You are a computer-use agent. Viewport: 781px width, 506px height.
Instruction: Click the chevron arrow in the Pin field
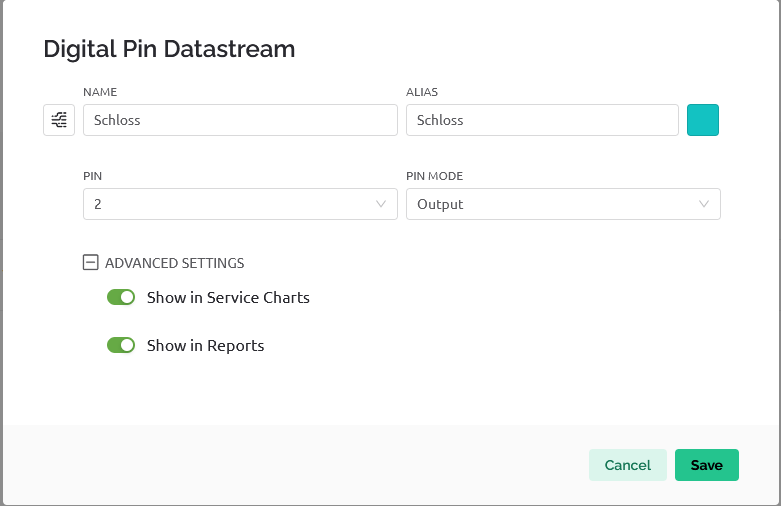(x=381, y=204)
